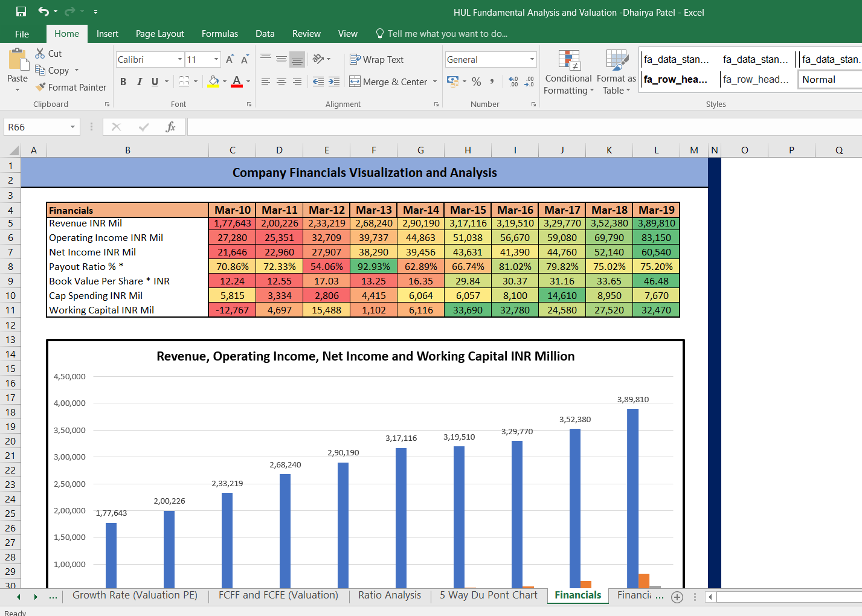The height and width of the screenshot is (616, 862).
Task: Add a new sheet with plus icon
Action: 677,597
